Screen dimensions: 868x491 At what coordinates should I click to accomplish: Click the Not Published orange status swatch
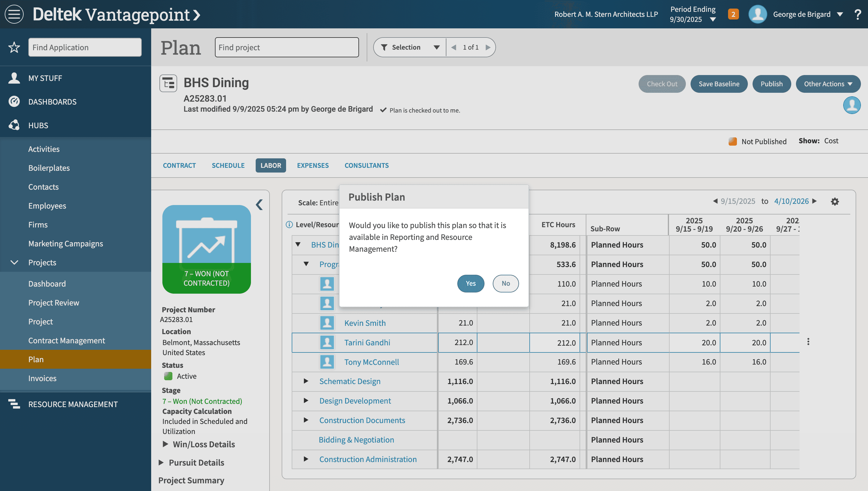click(x=732, y=141)
